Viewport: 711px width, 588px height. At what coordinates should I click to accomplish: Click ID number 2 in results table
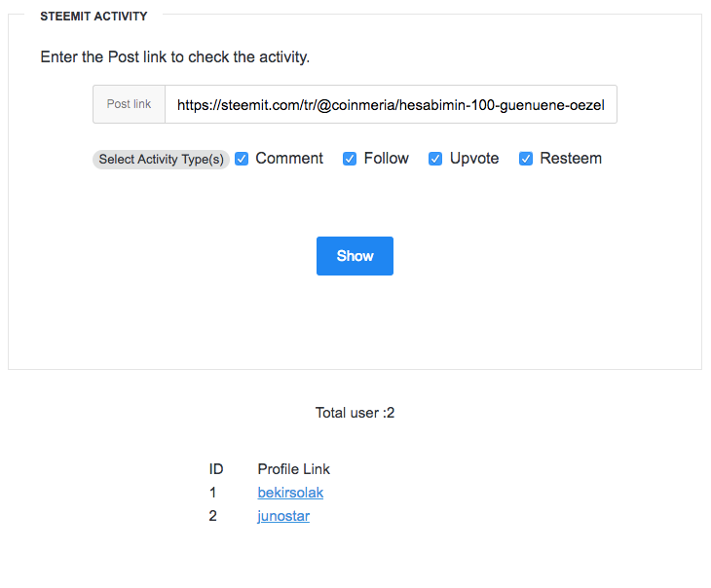(x=213, y=516)
